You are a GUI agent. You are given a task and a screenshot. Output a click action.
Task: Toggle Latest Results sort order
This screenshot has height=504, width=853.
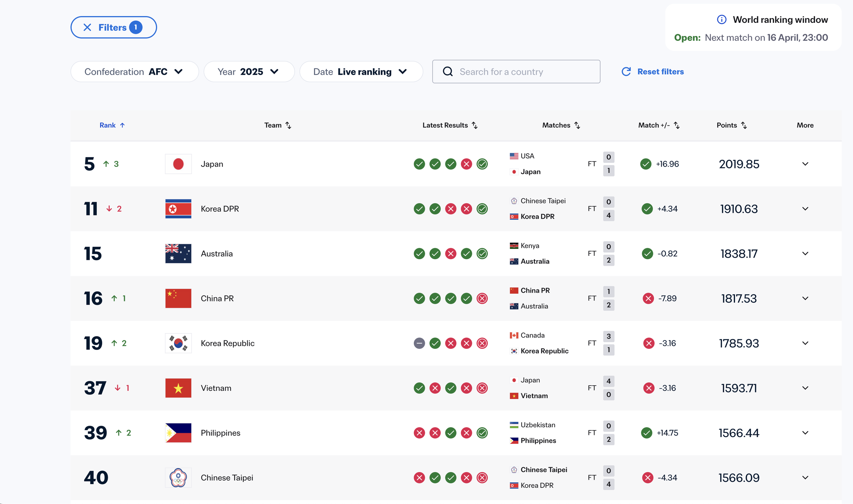coord(475,125)
